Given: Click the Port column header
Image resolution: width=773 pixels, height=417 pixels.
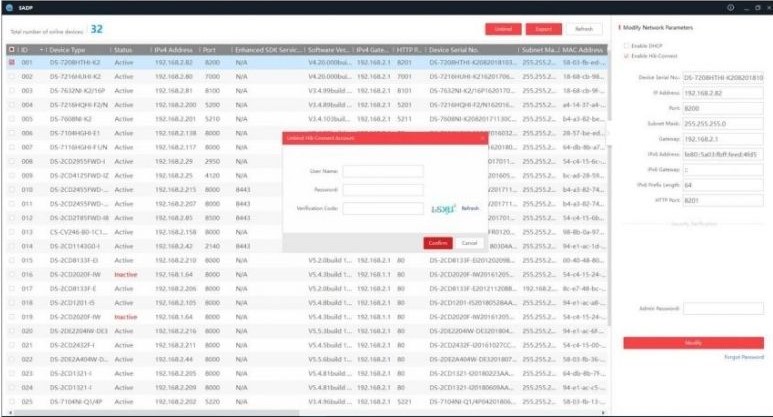Looking at the screenshot, I should [209, 50].
